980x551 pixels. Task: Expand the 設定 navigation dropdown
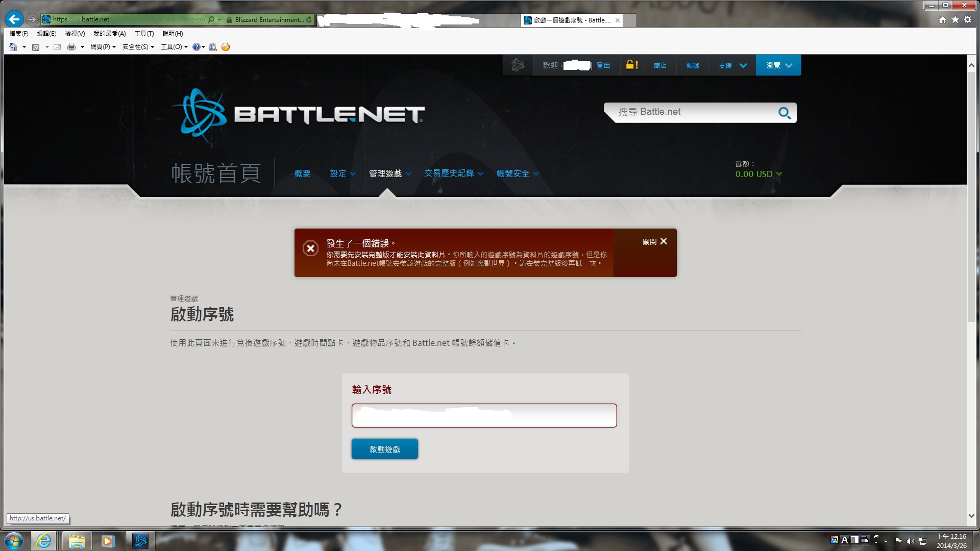[x=353, y=174]
